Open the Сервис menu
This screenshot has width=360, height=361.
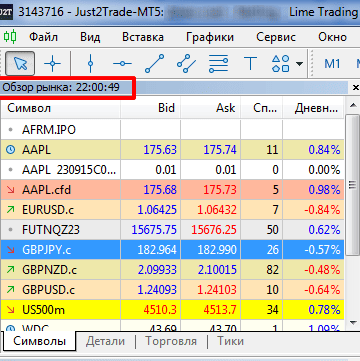(x=276, y=37)
